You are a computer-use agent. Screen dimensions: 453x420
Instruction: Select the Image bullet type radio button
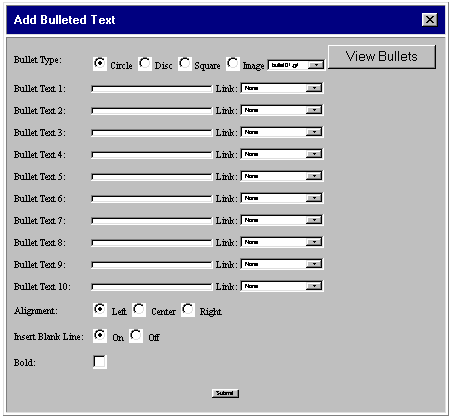point(233,63)
